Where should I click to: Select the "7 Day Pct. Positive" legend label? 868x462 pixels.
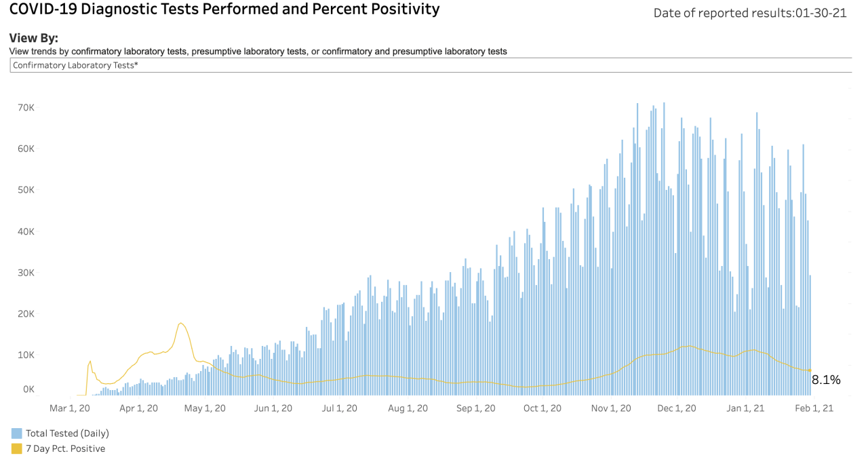tap(65, 448)
